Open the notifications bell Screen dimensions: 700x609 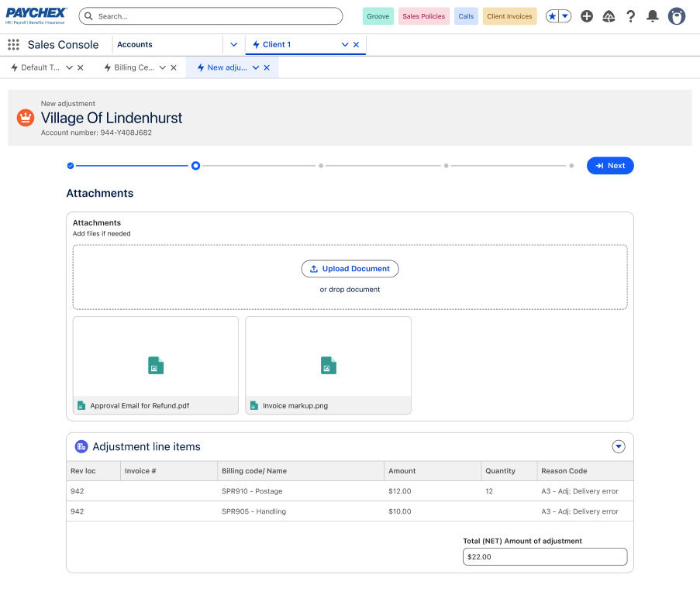[653, 16]
